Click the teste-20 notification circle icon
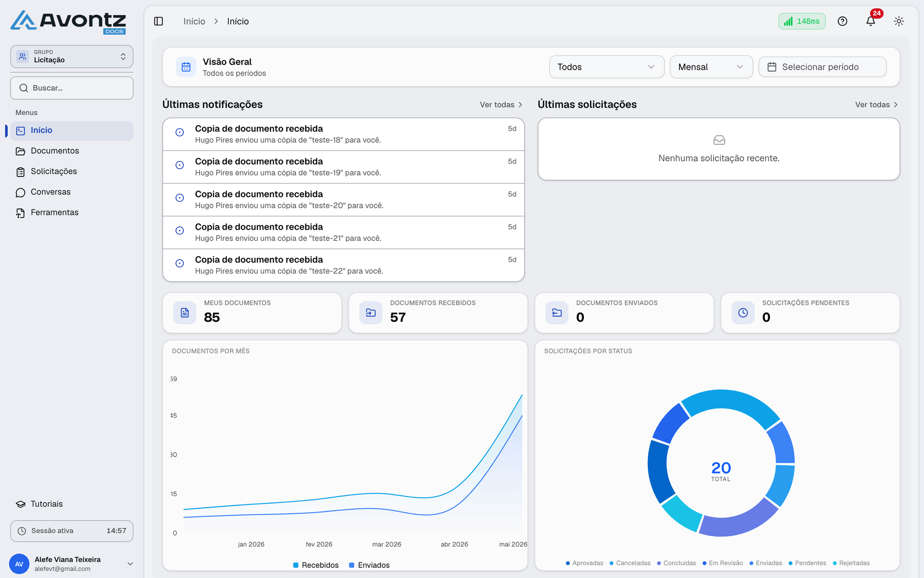This screenshot has width=924, height=578. point(180,198)
